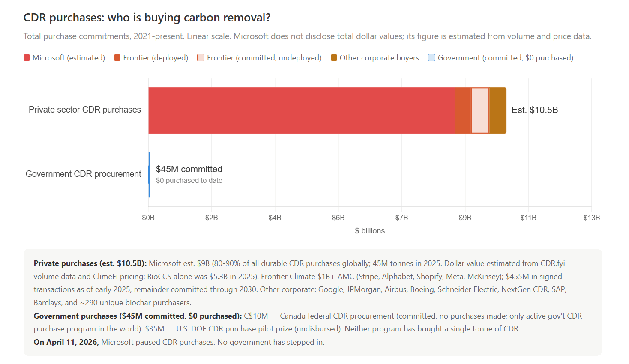The width and height of the screenshot is (629, 364).
Task: Click the thin blue Government procurement bar
Action: 149,174
